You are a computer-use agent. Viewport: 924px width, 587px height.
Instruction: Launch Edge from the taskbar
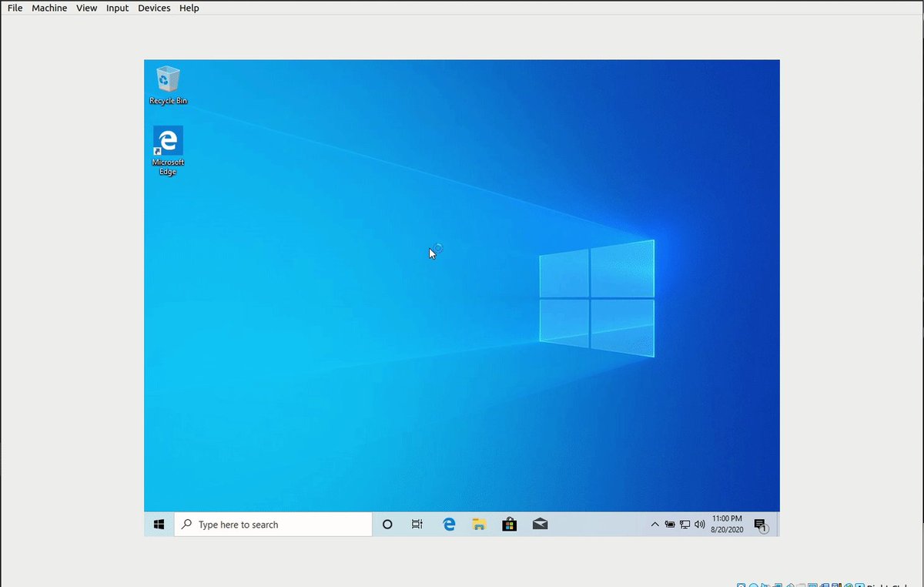(x=449, y=525)
